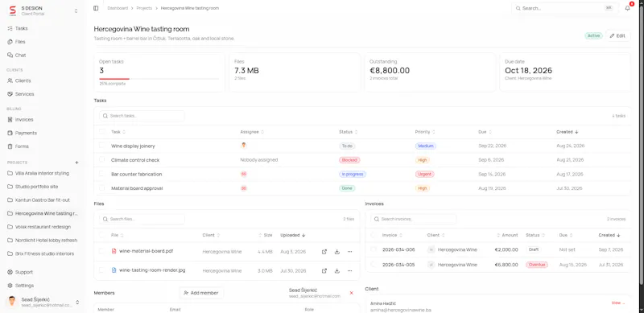The height and width of the screenshot is (313, 644).
Task: Download wine-material-board.pdf
Action: tap(336, 252)
